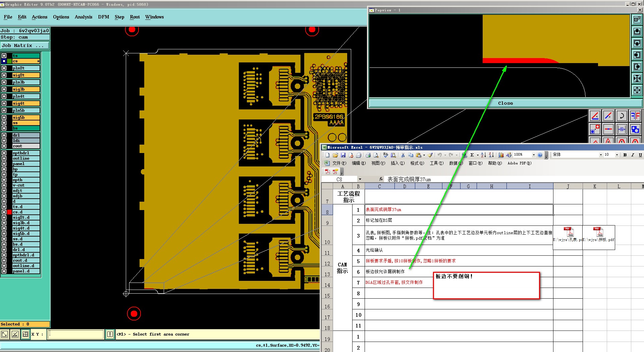
Task: Open the Excel Paste options dropdown arrow
Action: pyautogui.click(x=424, y=155)
